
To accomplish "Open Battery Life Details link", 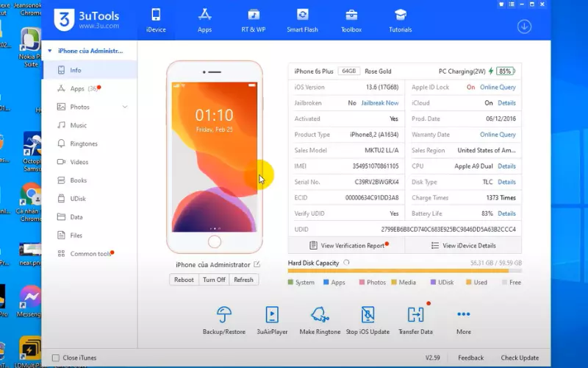I will (x=506, y=213).
